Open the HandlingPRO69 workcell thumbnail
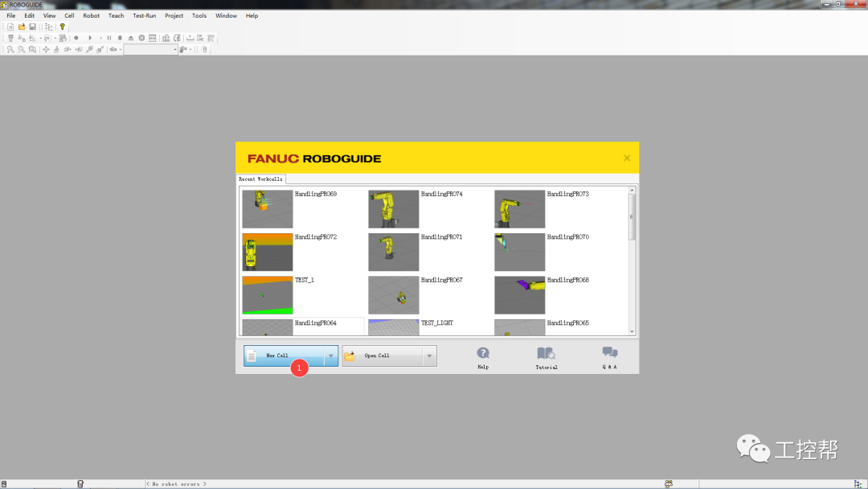The width and height of the screenshot is (868, 489). (x=268, y=209)
